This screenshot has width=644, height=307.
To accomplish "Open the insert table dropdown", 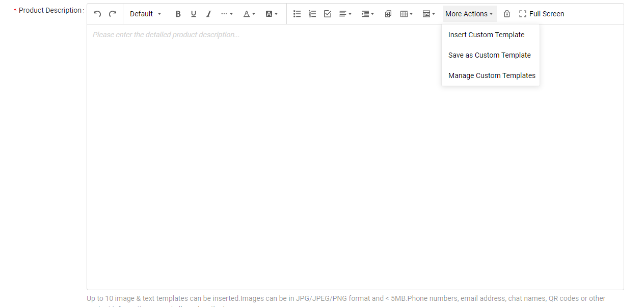I will click(x=406, y=14).
